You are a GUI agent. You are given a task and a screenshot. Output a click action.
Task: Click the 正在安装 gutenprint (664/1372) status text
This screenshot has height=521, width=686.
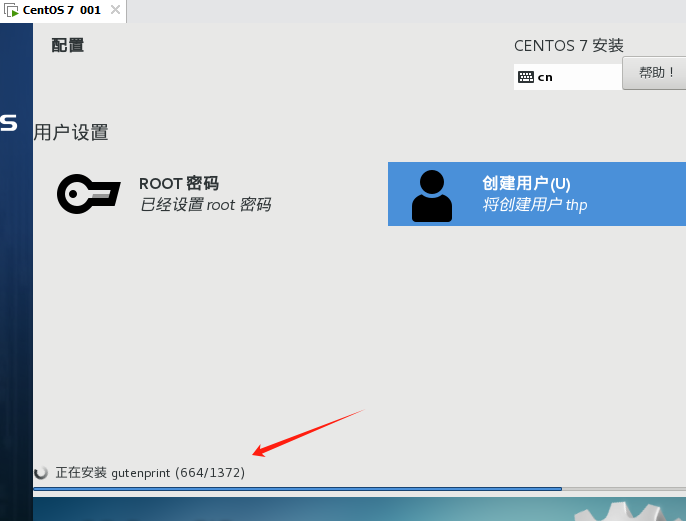(x=150, y=473)
